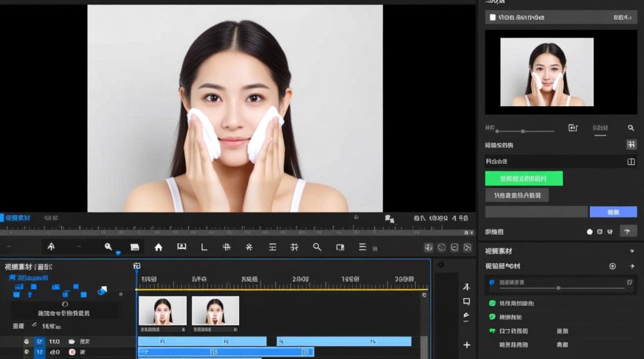Select the L-shaped corner tool icon
This screenshot has width=644, height=359.
pos(204,247)
